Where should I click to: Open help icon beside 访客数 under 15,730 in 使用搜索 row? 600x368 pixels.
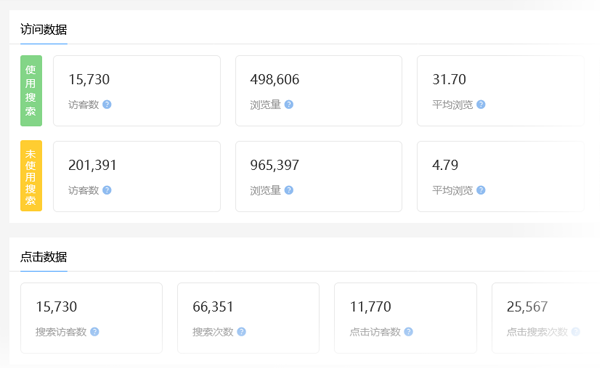pyautogui.click(x=107, y=104)
